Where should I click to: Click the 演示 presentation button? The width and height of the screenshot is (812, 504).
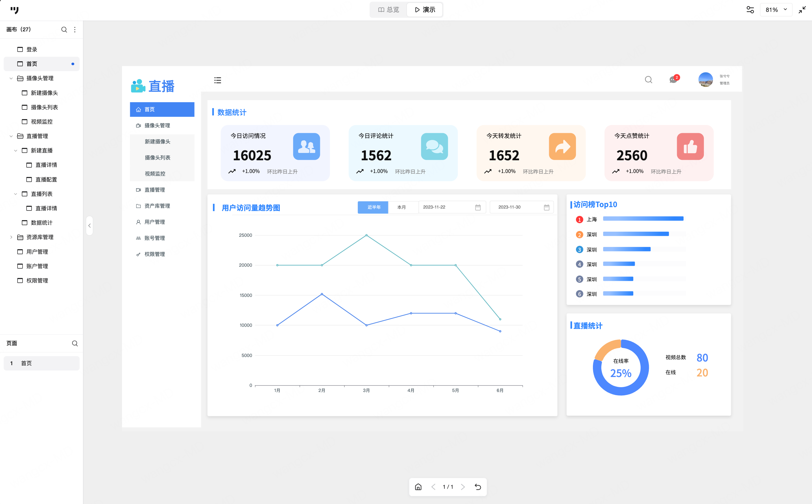click(x=425, y=10)
